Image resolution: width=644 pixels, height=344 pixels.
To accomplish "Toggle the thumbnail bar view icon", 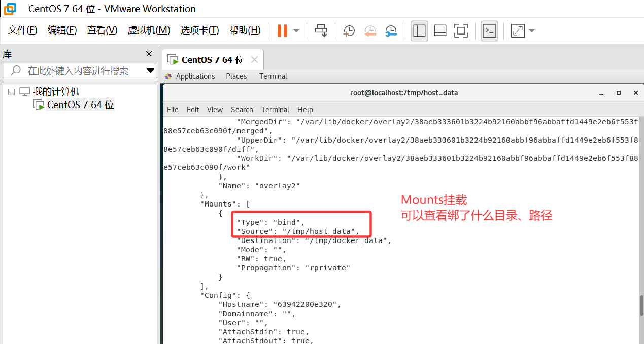I will [440, 30].
